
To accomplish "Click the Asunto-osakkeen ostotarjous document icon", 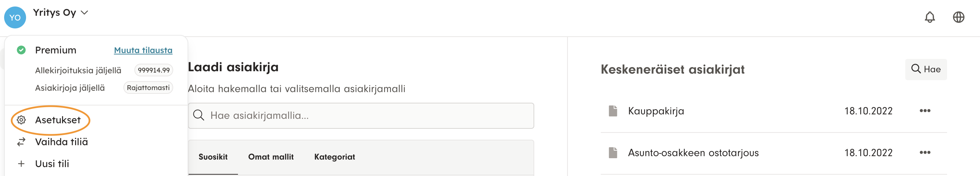I will tap(612, 153).
